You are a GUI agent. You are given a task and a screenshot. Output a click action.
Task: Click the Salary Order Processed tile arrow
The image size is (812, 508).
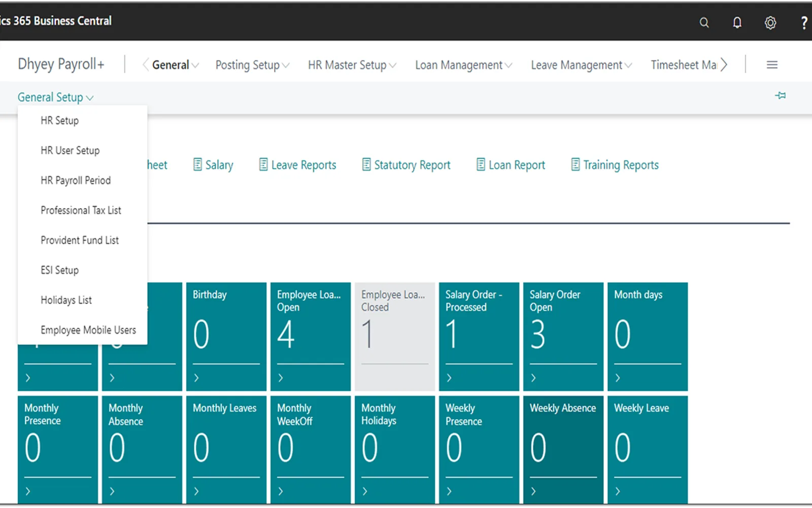449,378
